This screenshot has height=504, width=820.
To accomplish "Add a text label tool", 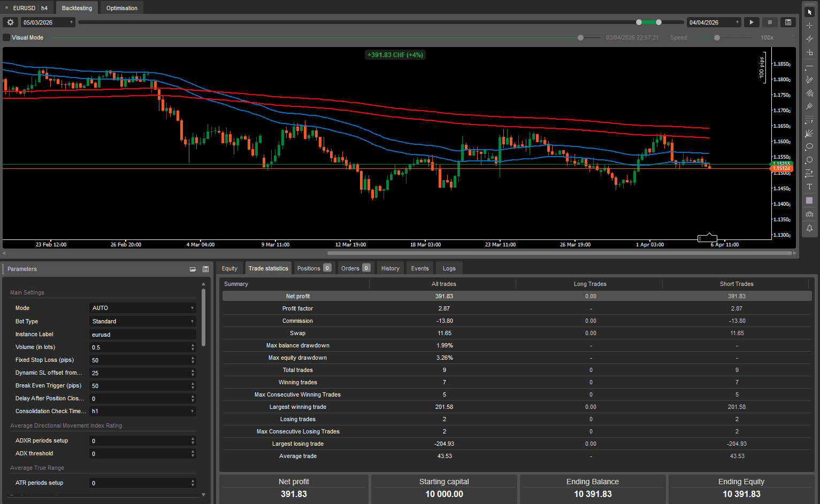I will click(809, 187).
